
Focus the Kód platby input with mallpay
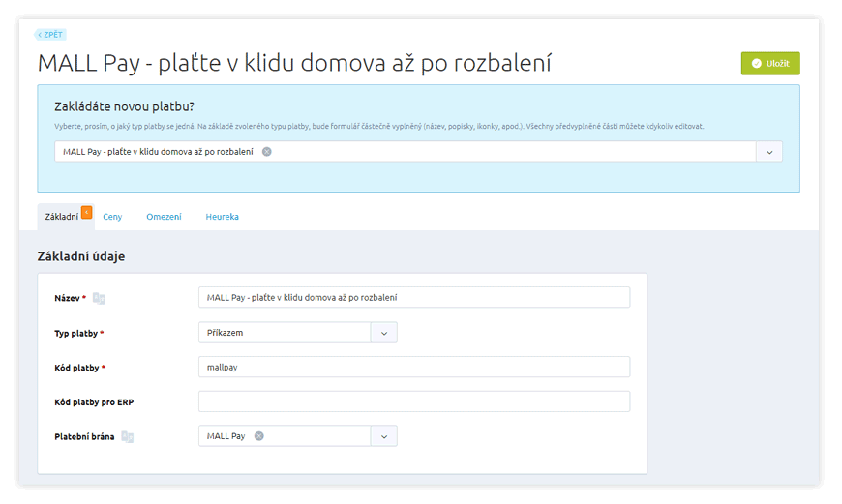click(x=414, y=368)
